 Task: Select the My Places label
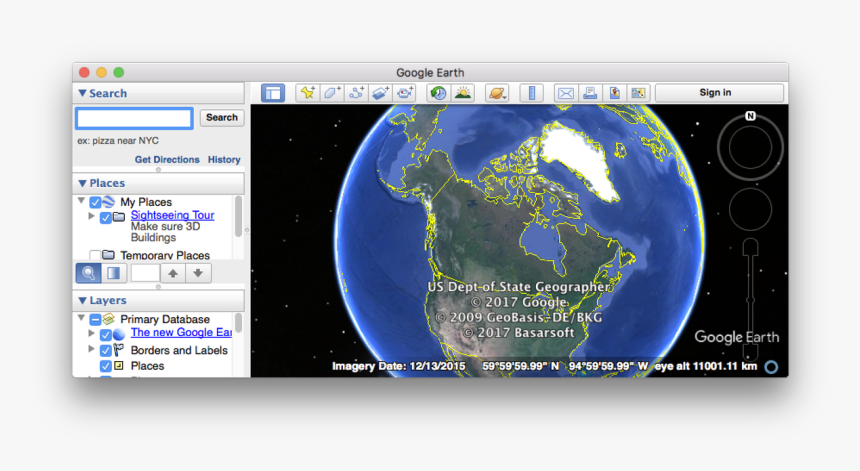coord(146,202)
